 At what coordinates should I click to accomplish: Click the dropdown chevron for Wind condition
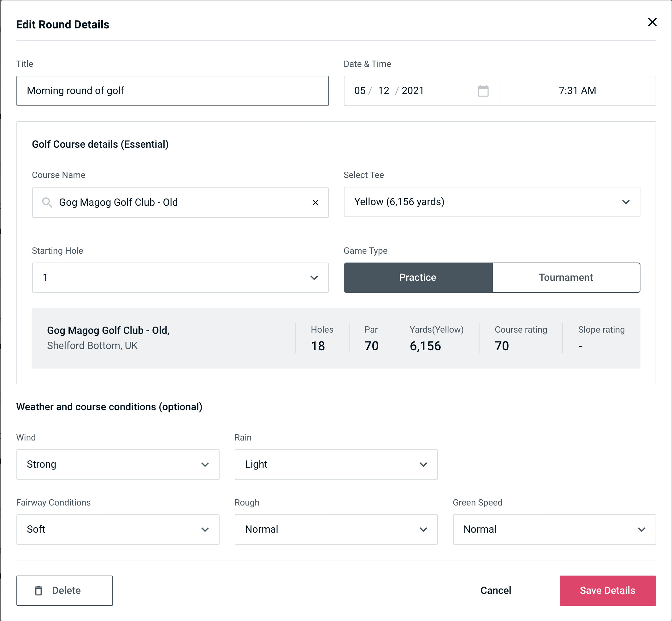coord(204,464)
